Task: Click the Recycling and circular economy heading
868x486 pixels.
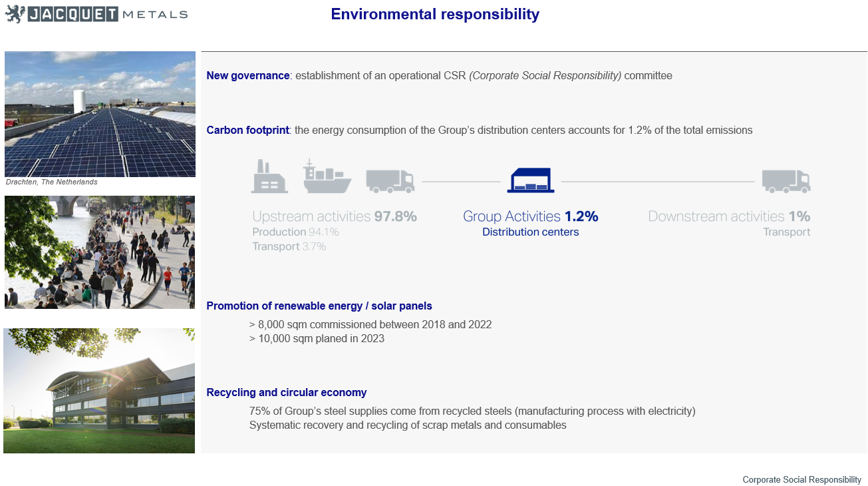Action: 287,393
